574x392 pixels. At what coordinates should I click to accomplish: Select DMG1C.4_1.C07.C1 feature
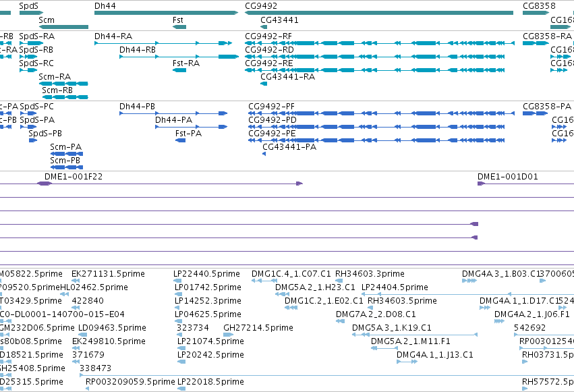click(x=264, y=281)
